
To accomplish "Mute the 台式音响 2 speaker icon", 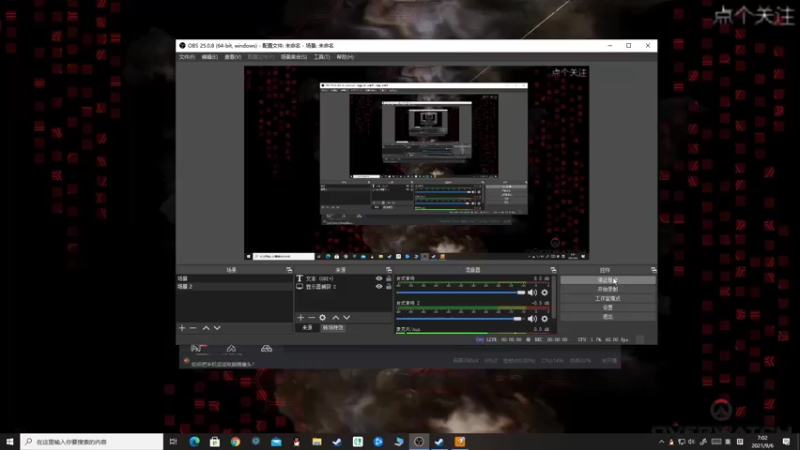I will coord(532,318).
